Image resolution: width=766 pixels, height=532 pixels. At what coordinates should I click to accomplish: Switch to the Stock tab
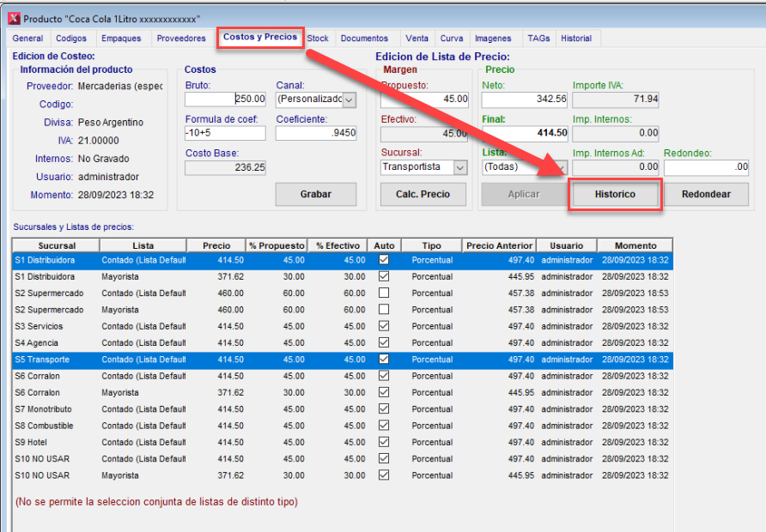318,39
